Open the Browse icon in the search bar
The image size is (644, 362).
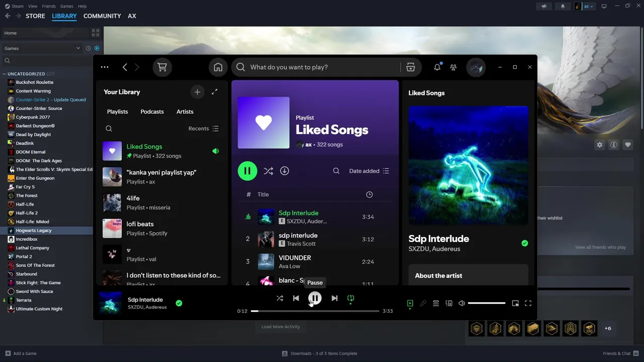coord(411,67)
